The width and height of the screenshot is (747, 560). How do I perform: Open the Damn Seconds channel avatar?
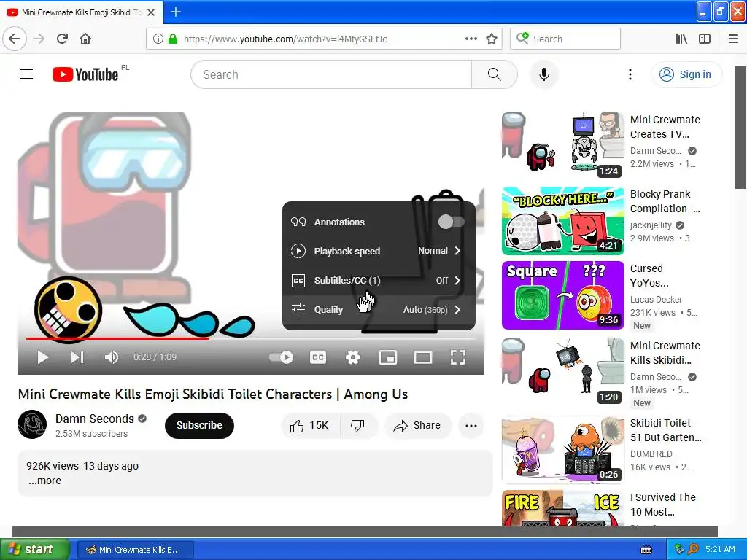point(32,424)
